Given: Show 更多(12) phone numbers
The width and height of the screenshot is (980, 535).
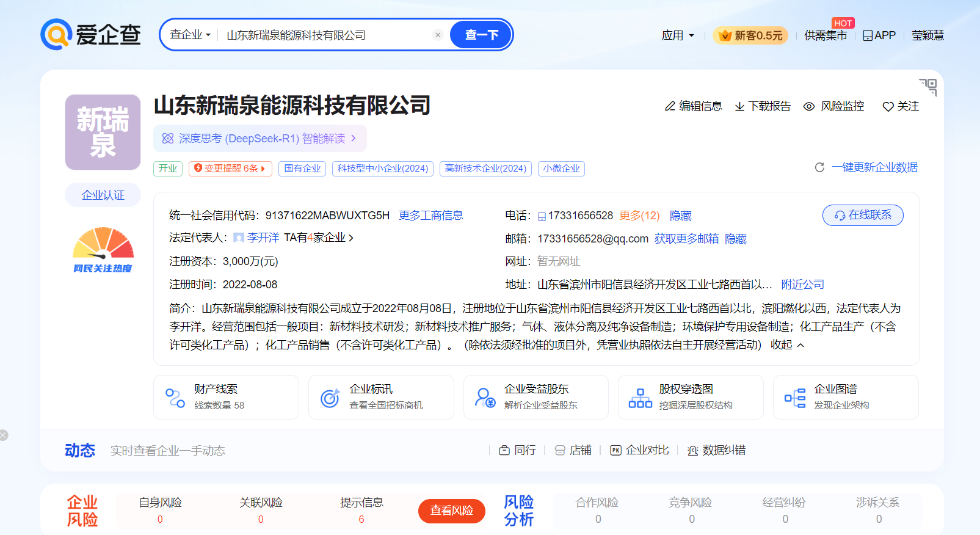Looking at the screenshot, I should pyautogui.click(x=639, y=216).
